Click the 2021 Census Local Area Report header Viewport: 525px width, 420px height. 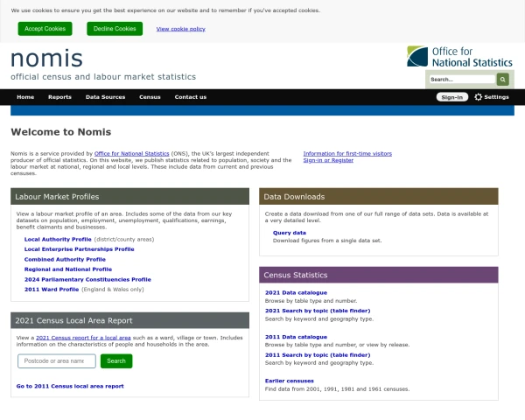(x=129, y=320)
